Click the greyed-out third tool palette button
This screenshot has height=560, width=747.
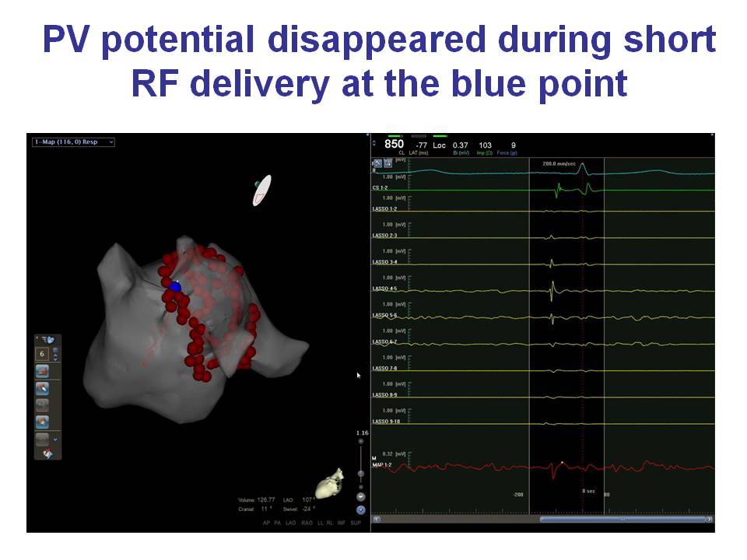point(43,404)
